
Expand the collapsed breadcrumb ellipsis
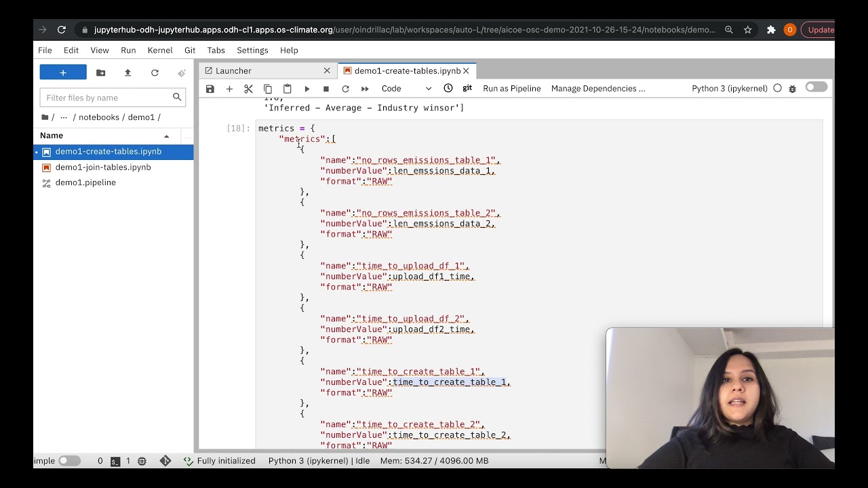point(64,117)
